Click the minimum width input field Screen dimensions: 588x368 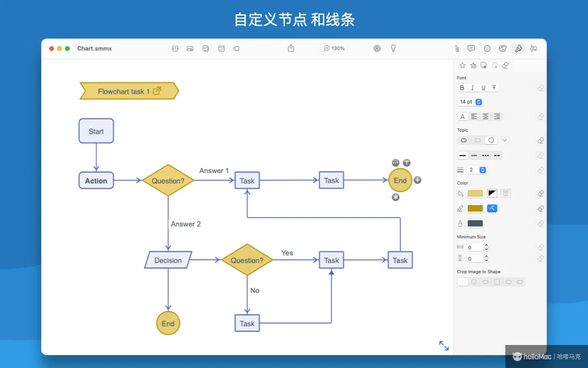coord(475,247)
